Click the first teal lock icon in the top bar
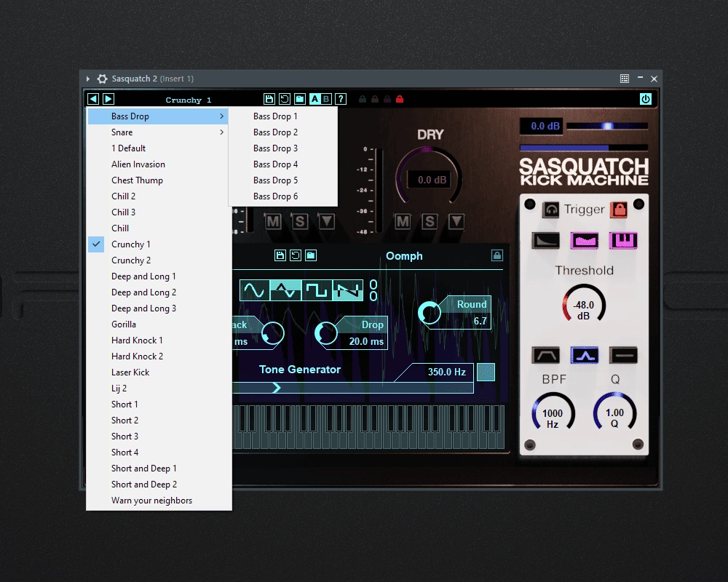Viewport: 728px width, 582px height. pos(363,99)
